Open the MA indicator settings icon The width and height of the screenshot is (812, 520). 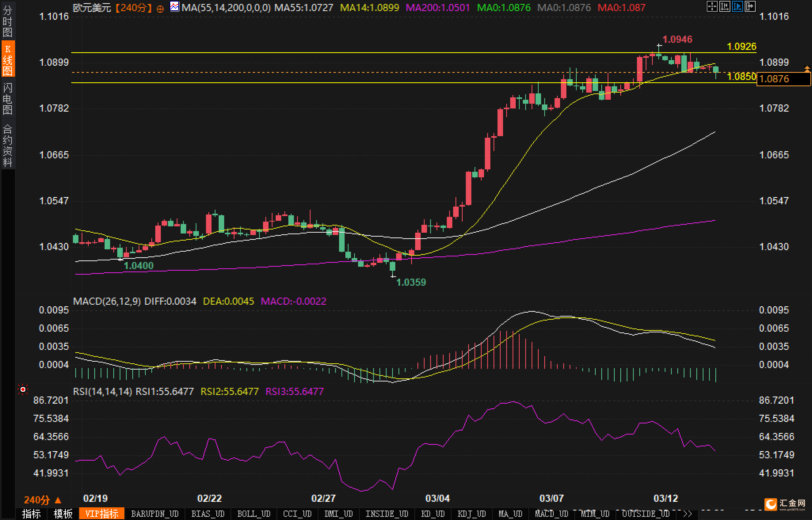174,6
